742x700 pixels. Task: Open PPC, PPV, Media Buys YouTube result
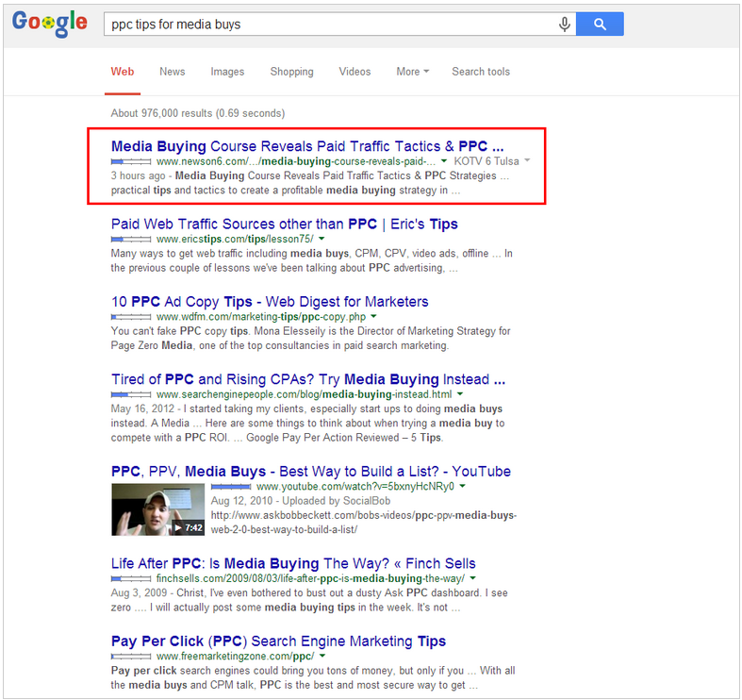(311, 472)
